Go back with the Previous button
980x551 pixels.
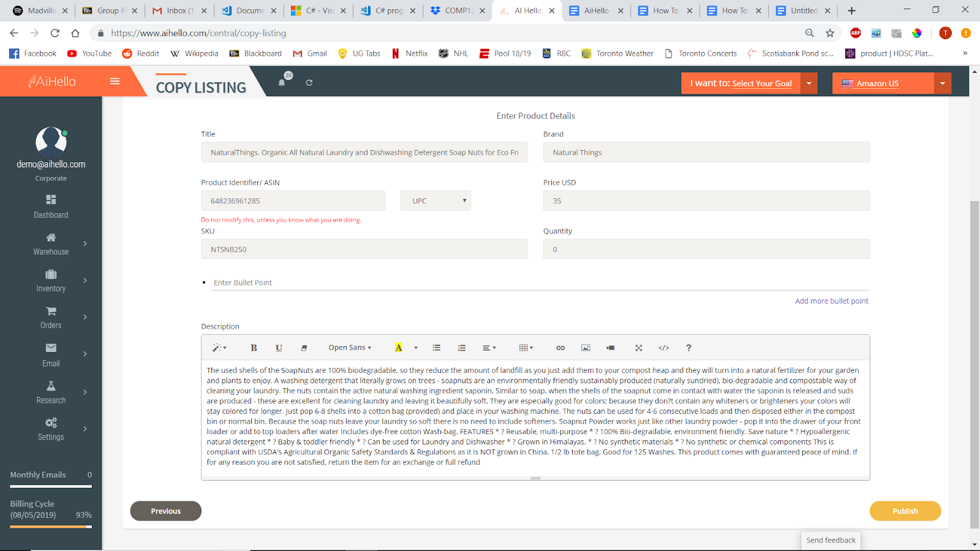[166, 511]
